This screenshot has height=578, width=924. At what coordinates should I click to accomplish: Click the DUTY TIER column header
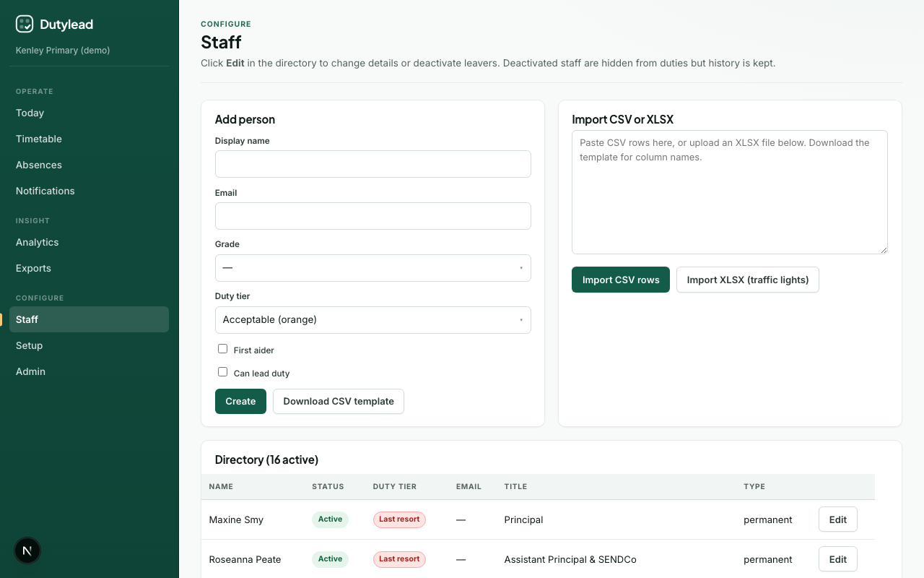395,486
